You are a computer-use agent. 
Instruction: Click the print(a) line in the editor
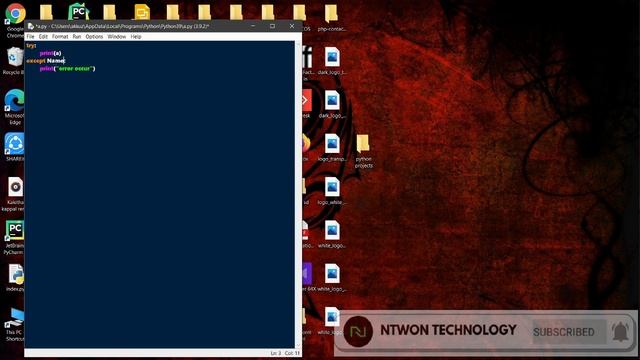tap(51, 53)
